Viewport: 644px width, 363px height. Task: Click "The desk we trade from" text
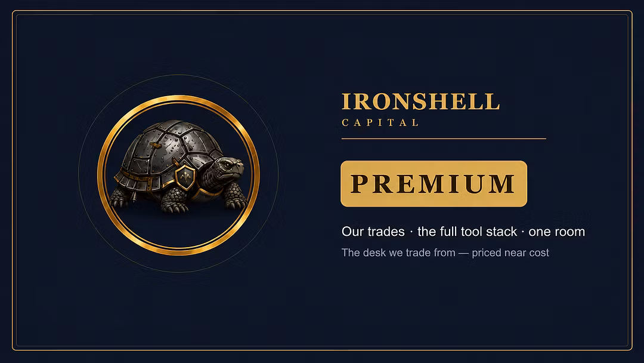pos(398,253)
